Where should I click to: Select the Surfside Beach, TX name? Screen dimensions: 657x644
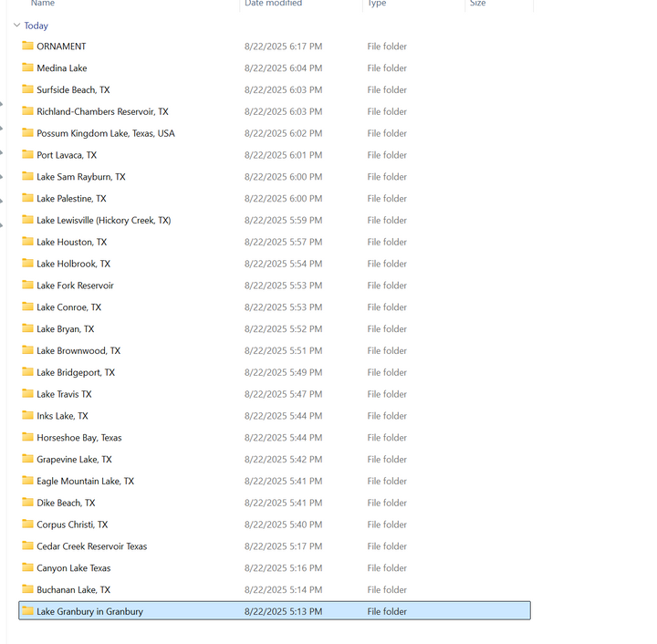pyautogui.click(x=73, y=90)
